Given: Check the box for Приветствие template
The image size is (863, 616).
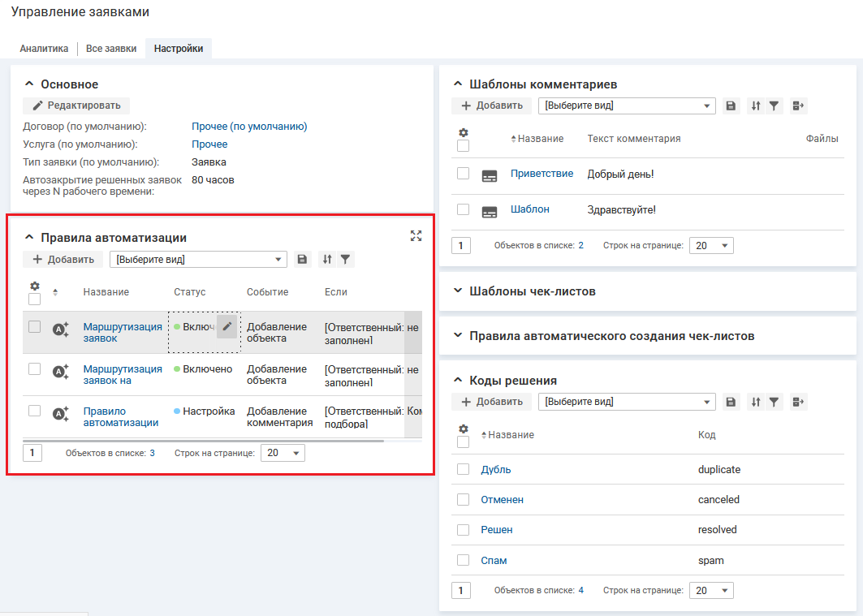Looking at the screenshot, I should [x=463, y=174].
